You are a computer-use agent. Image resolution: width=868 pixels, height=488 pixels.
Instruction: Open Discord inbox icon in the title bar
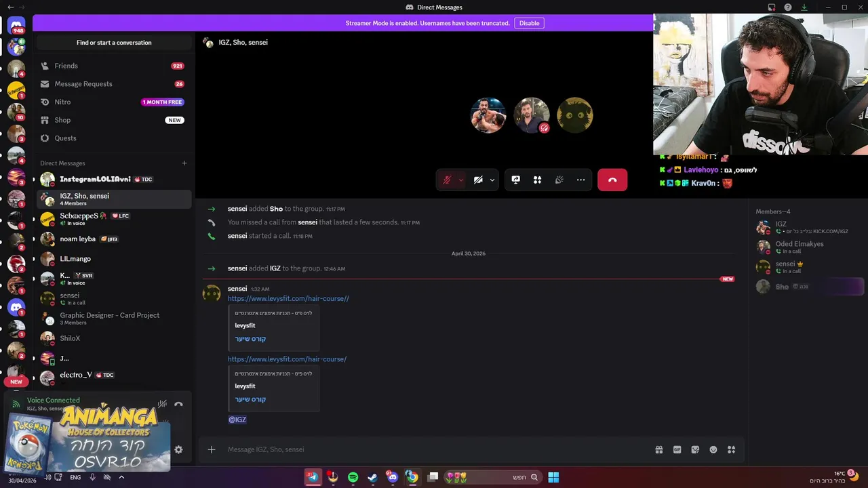[x=772, y=7]
